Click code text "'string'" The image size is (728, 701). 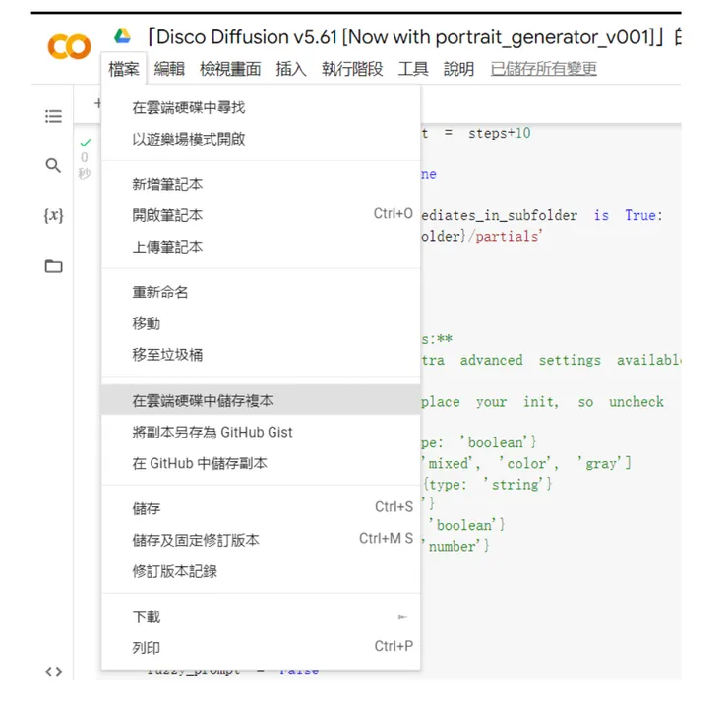click(515, 484)
